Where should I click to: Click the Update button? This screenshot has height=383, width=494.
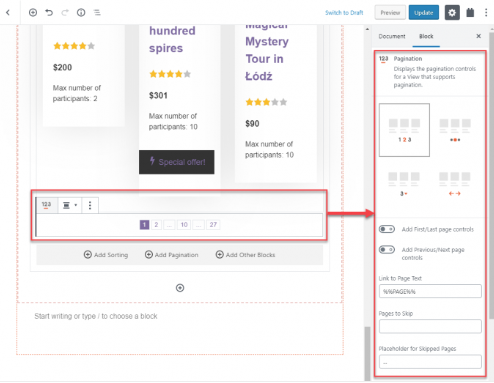(x=424, y=13)
